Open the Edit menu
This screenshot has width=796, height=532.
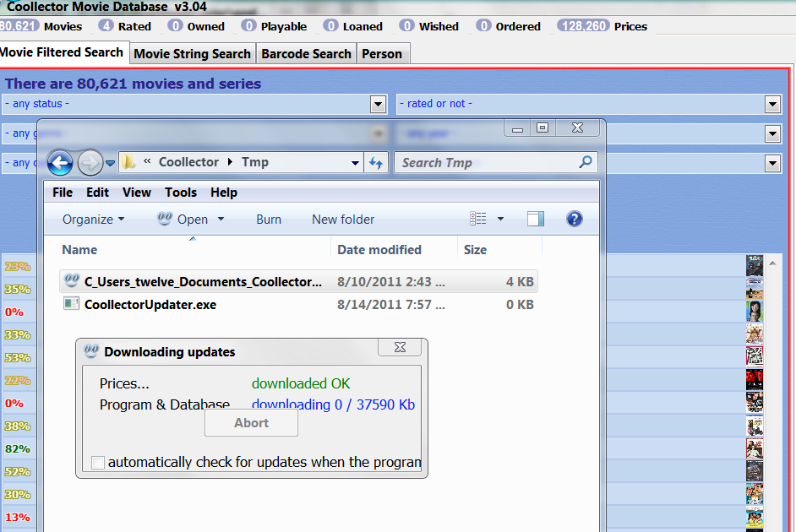(x=97, y=193)
